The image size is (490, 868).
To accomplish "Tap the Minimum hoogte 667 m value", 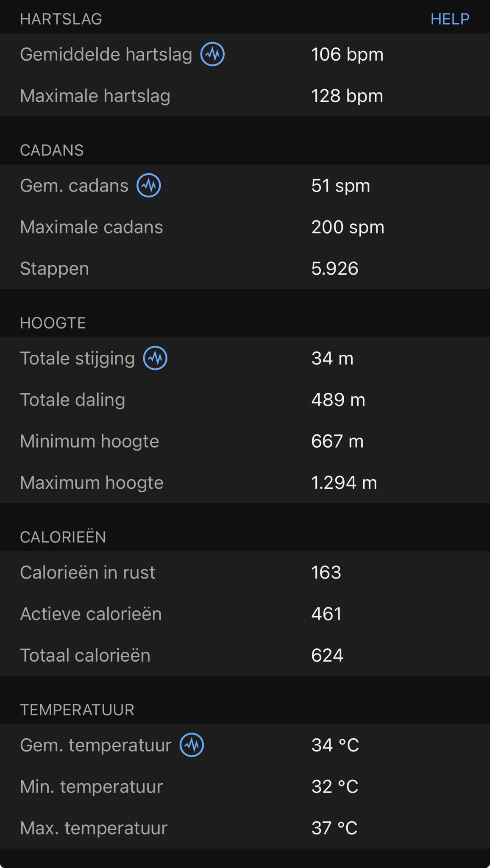I will [x=337, y=441].
